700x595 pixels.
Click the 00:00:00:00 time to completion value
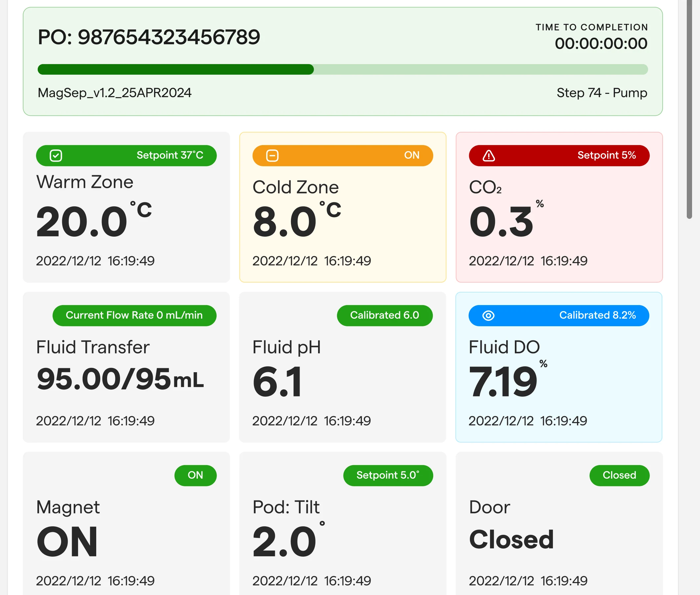pos(601,44)
